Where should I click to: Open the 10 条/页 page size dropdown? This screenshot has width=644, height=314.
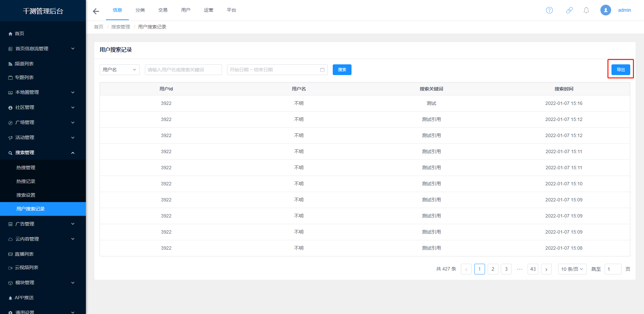pos(572,269)
